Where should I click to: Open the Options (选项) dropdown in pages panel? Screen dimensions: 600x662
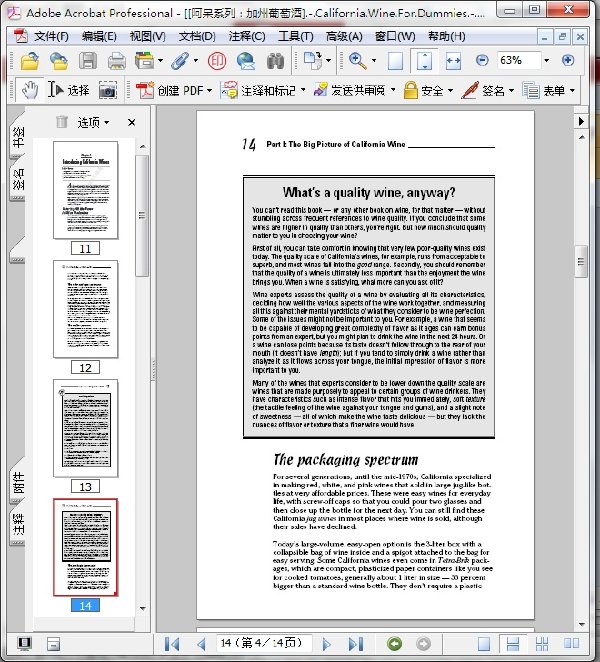[93, 122]
